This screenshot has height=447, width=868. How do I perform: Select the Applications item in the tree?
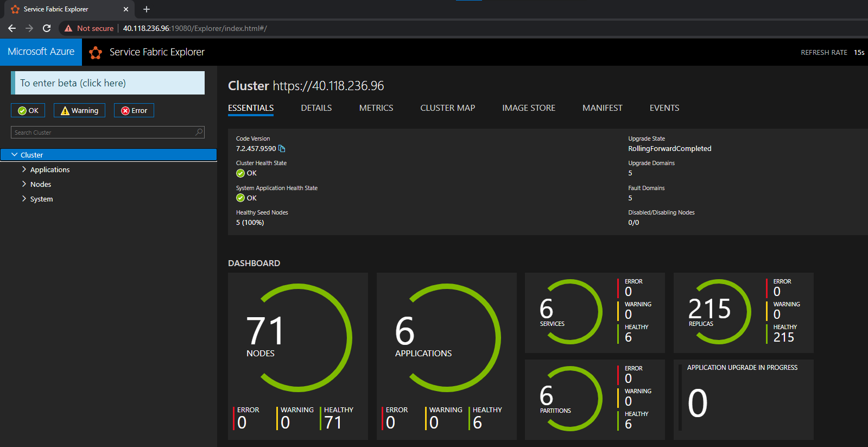click(50, 169)
